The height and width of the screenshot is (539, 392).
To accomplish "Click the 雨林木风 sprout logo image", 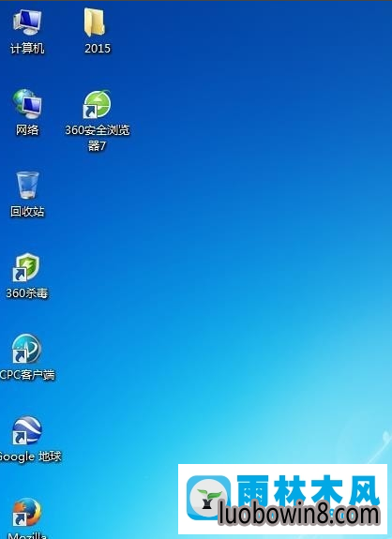I will click(207, 498).
